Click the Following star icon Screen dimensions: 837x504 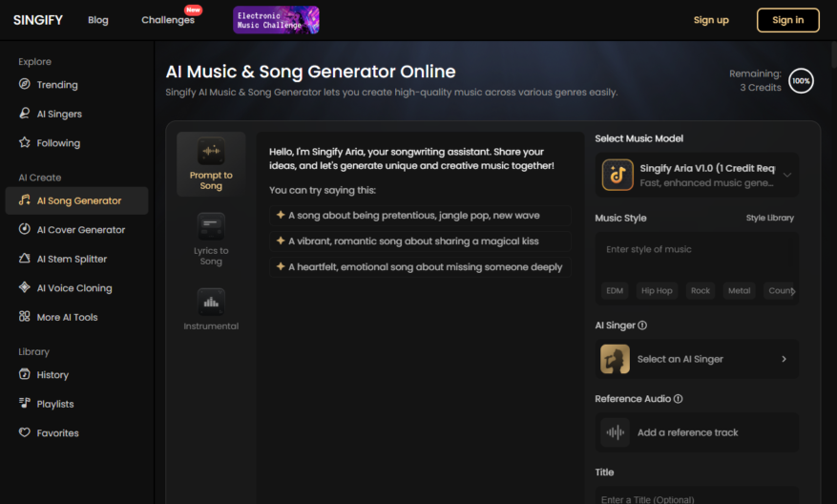pyautogui.click(x=25, y=142)
